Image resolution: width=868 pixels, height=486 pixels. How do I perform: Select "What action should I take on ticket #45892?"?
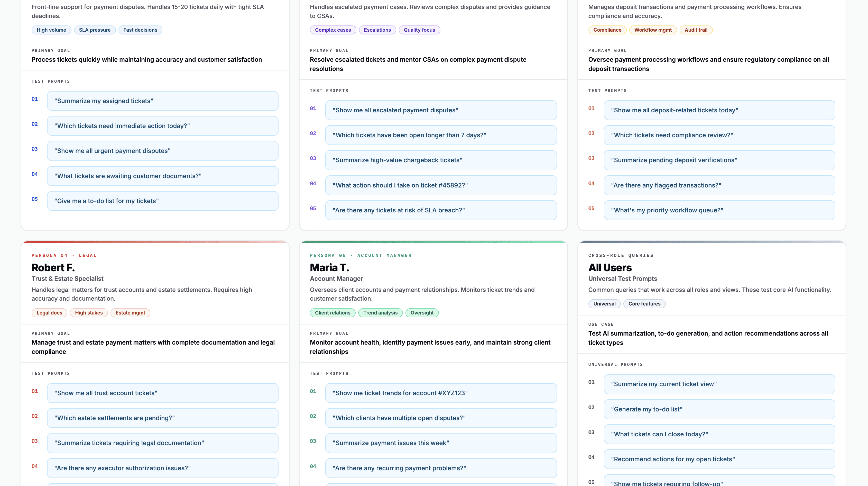441,185
